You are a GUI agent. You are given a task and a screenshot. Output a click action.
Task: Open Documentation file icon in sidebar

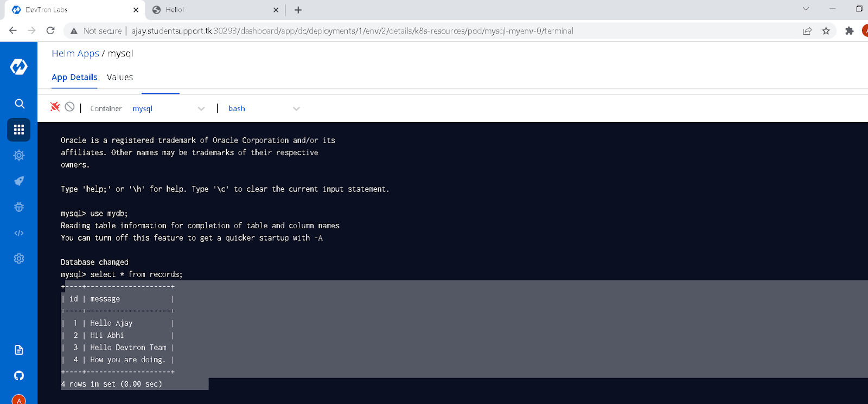(19, 350)
